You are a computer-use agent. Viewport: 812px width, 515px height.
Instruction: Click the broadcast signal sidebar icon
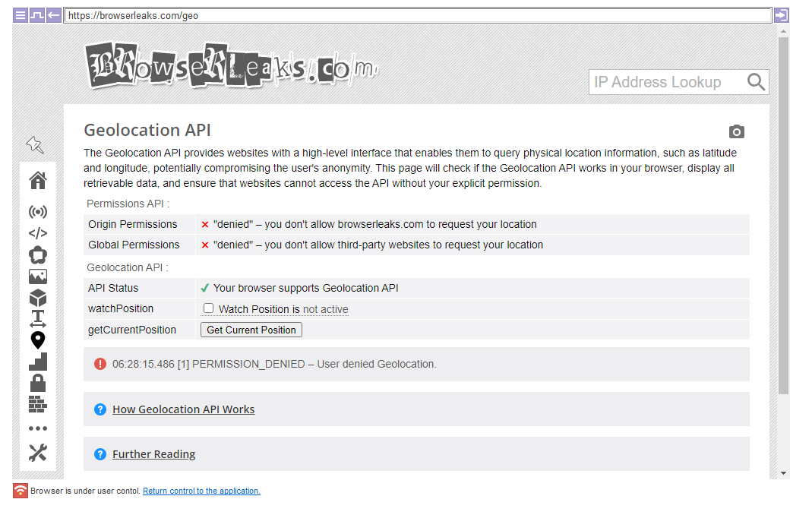[37, 212]
